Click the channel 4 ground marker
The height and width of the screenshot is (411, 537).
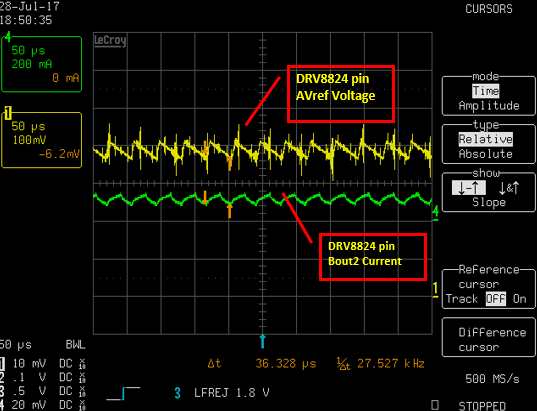(435, 212)
